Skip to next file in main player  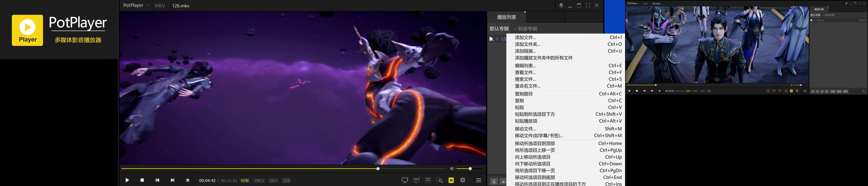pyautogui.click(x=173, y=180)
